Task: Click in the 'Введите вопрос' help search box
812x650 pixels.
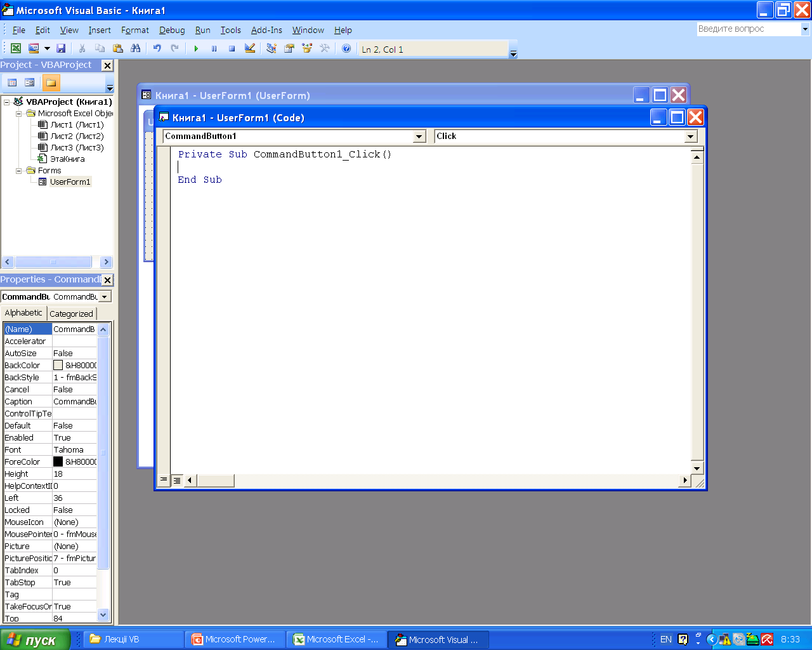Action: (748, 29)
